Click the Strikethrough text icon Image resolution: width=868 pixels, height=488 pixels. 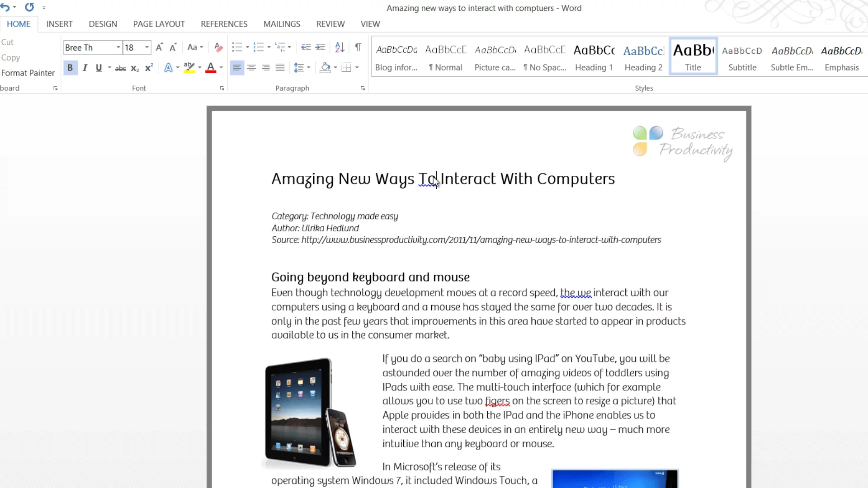(120, 68)
